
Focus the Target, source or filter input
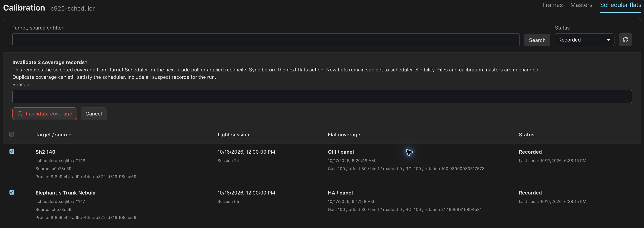click(266, 40)
